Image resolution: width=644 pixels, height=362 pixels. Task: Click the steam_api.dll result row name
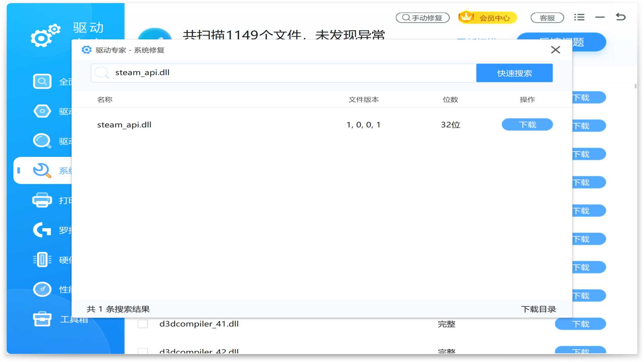tap(124, 125)
